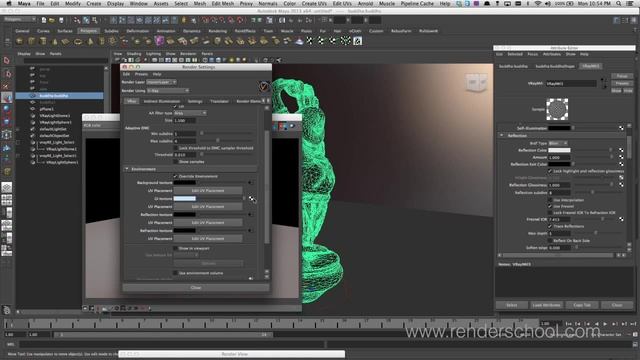Click the viewport view cube

[477, 82]
